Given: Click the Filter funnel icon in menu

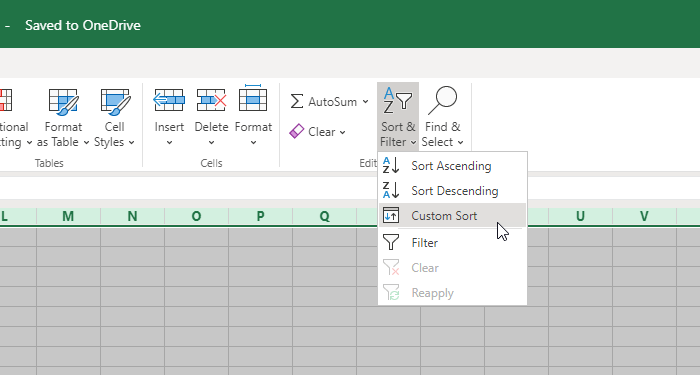Looking at the screenshot, I should (391, 242).
